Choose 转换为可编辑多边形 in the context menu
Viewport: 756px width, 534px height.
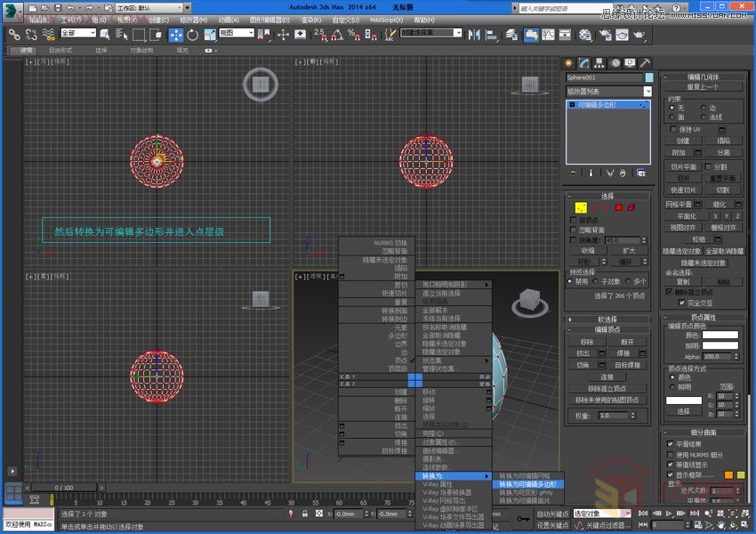tap(528, 483)
